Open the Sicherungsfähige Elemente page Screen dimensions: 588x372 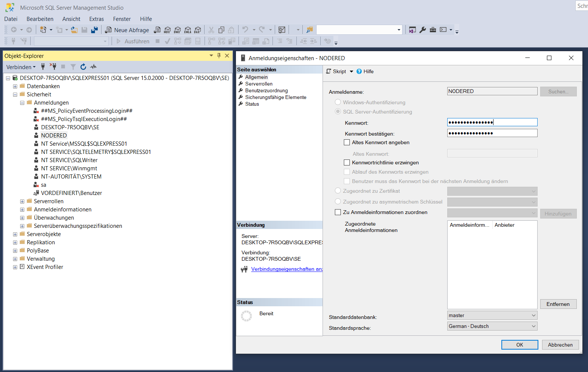[276, 97]
